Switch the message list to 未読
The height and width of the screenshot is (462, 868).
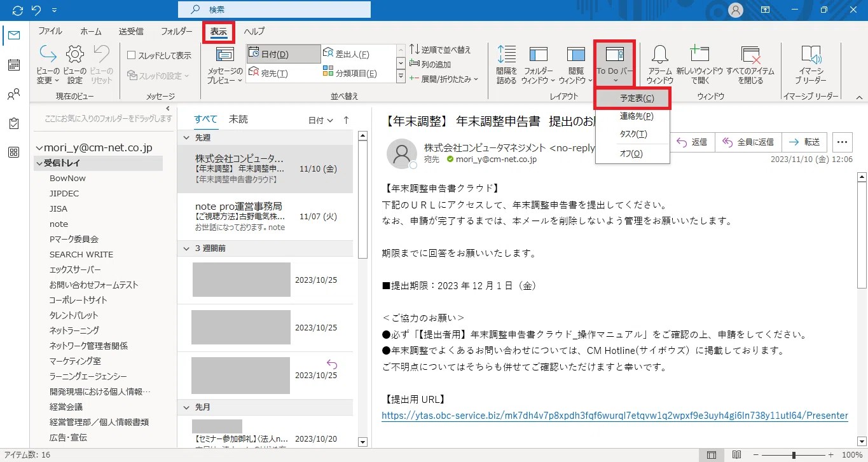(x=238, y=119)
